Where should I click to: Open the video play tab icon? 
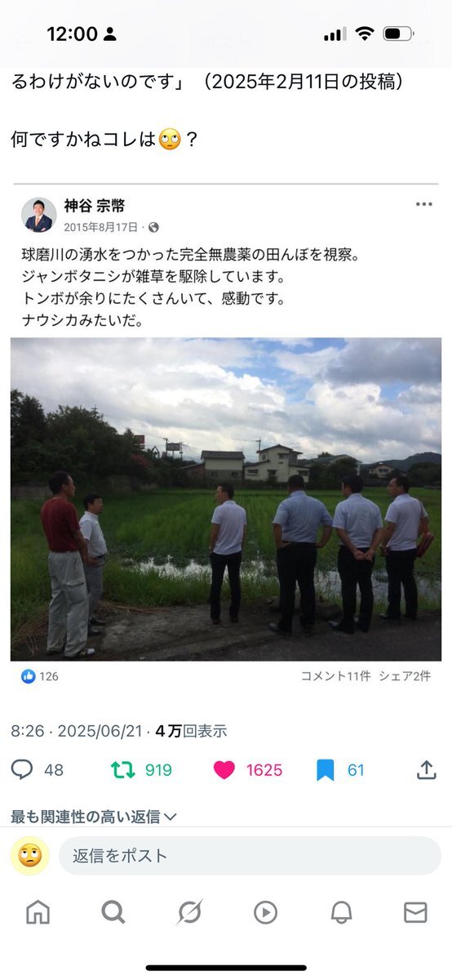click(x=265, y=912)
